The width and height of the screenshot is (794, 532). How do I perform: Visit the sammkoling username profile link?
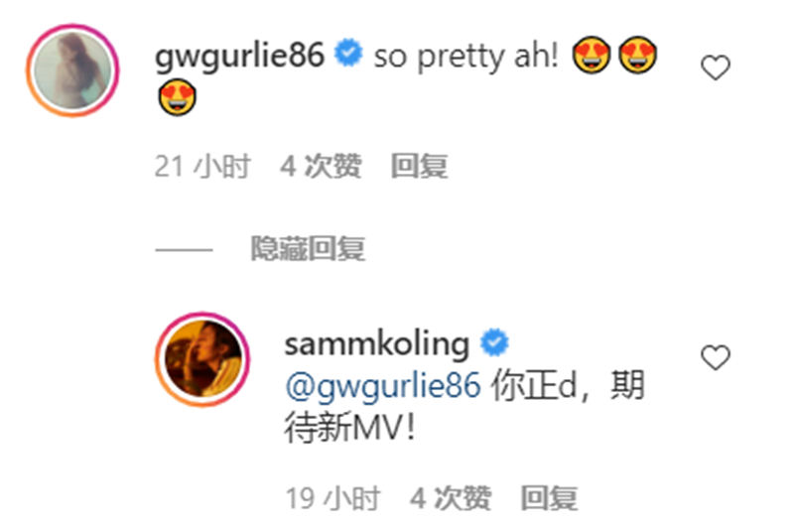point(377,344)
